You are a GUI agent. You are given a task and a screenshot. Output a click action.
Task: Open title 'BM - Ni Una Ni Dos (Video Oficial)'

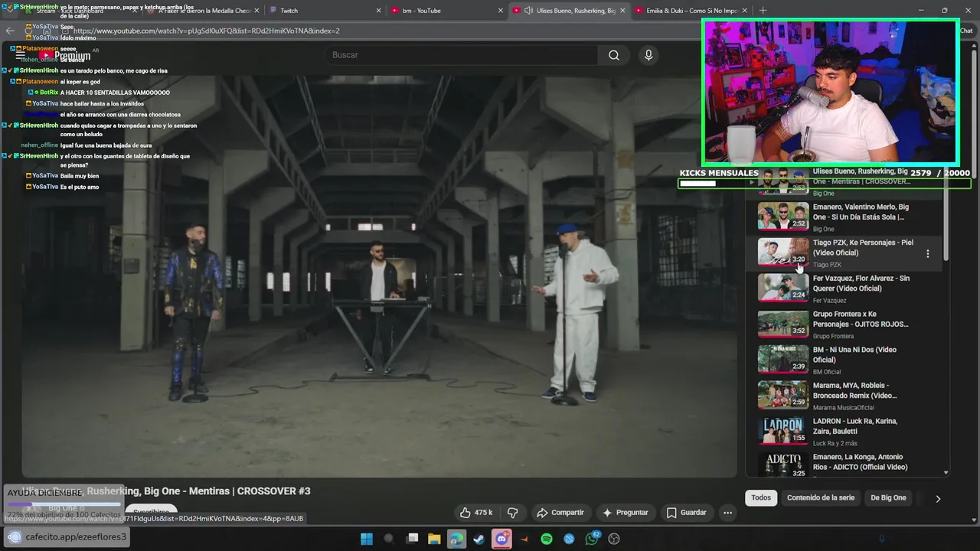pos(854,354)
